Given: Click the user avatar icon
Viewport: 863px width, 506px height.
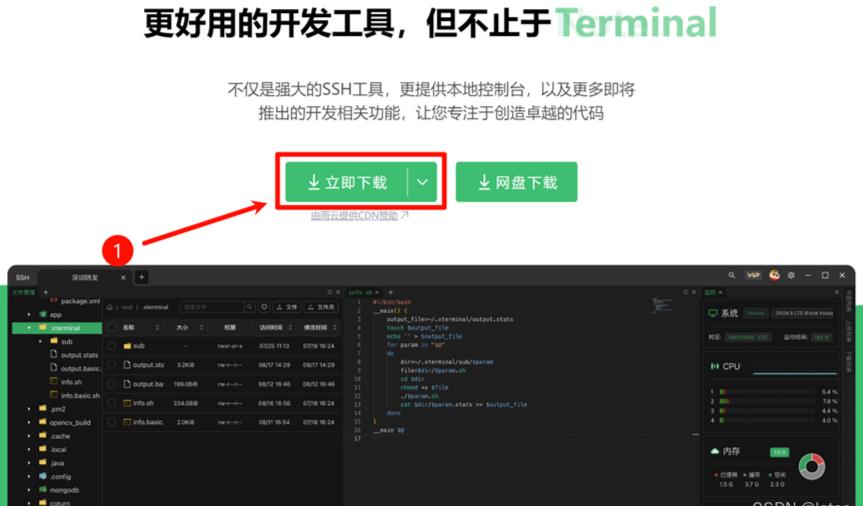Looking at the screenshot, I should click(x=774, y=276).
